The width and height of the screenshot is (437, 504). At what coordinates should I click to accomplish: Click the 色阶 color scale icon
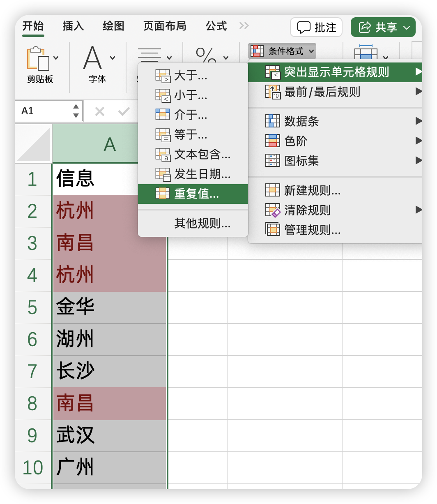(273, 141)
